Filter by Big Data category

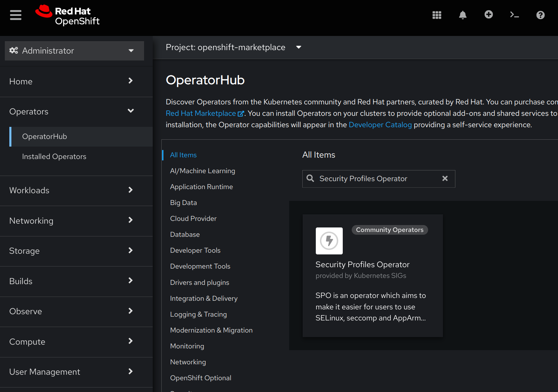click(x=183, y=203)
